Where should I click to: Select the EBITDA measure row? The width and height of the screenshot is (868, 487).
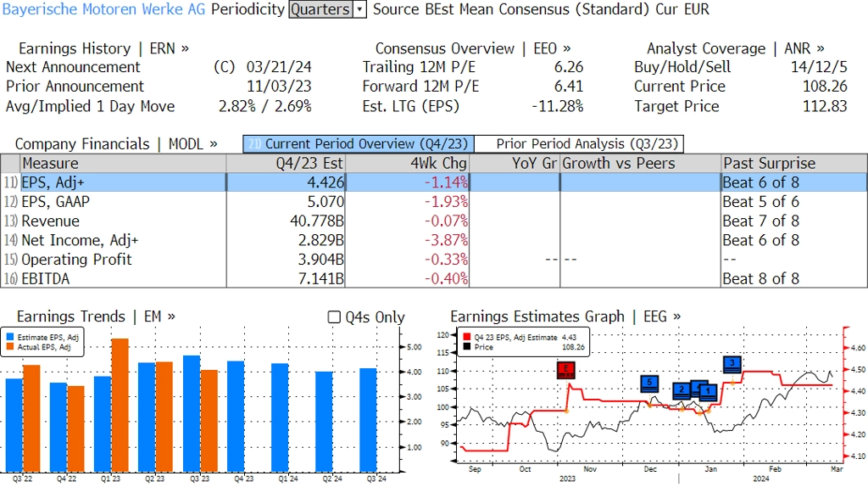tap(434, 278)
